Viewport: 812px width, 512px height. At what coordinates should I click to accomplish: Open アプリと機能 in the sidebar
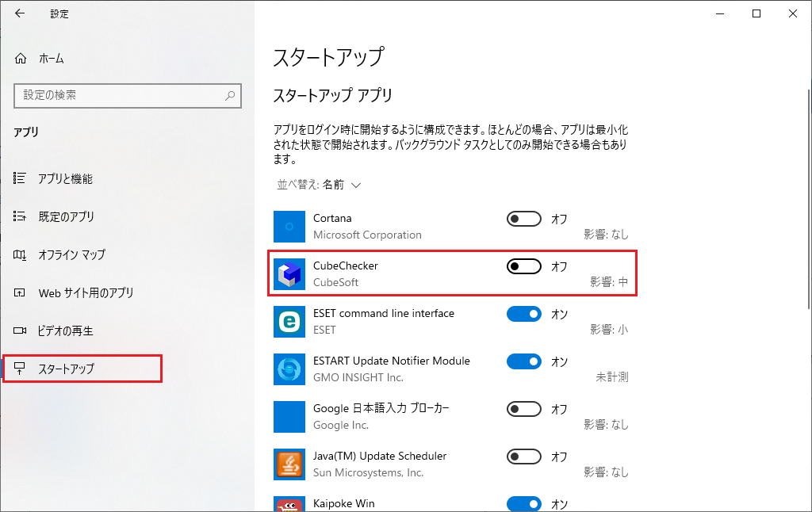65,179
